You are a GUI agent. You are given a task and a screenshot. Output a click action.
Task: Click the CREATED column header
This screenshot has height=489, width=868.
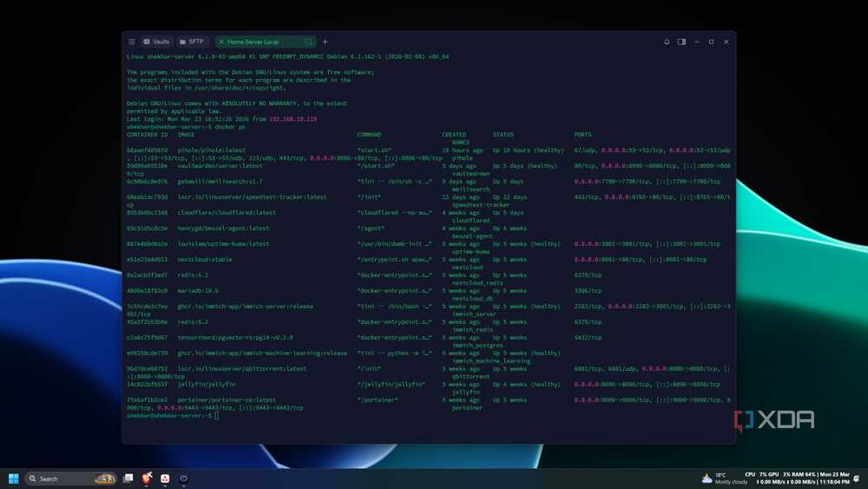(454, 135)
